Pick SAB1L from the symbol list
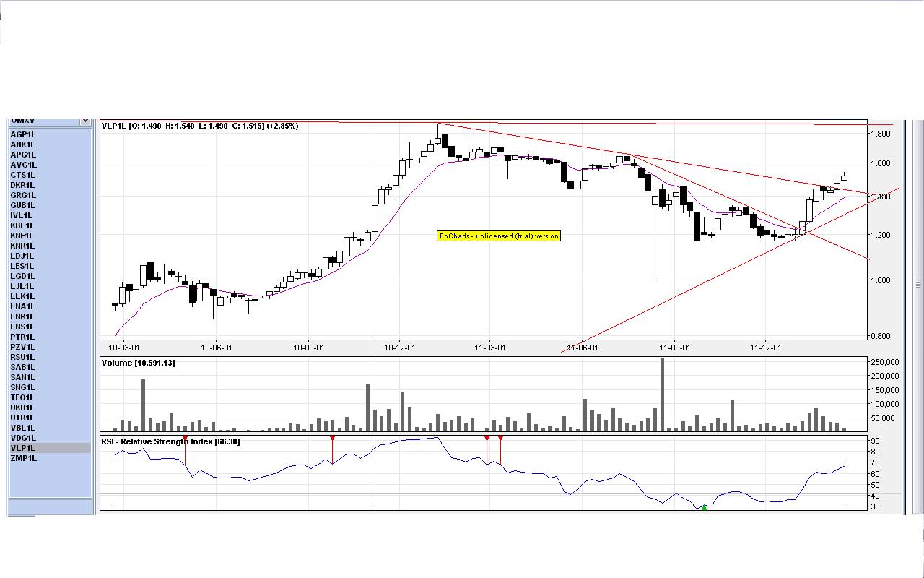Image resolution: width=924 pixels, height=578 pixels. click(23, 367)
